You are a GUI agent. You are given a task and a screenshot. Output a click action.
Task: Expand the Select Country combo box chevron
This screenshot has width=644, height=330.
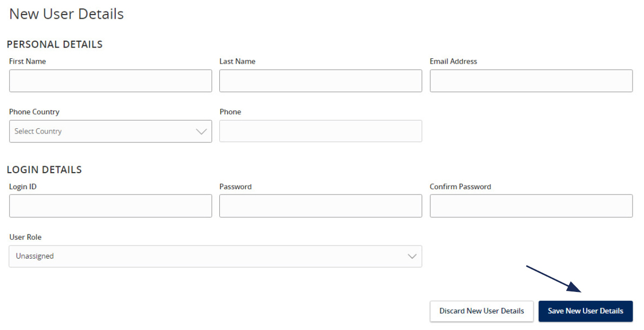click(x=201, y=131)
